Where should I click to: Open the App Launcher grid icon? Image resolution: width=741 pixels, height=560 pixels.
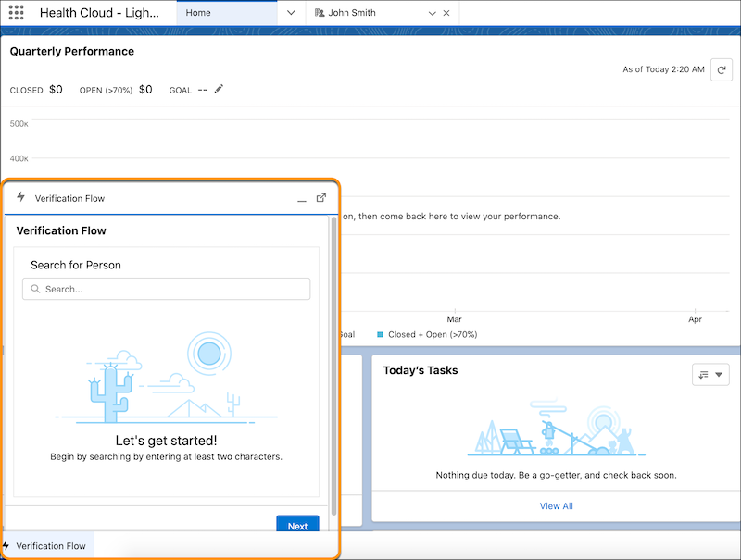[x=16, y=12]
